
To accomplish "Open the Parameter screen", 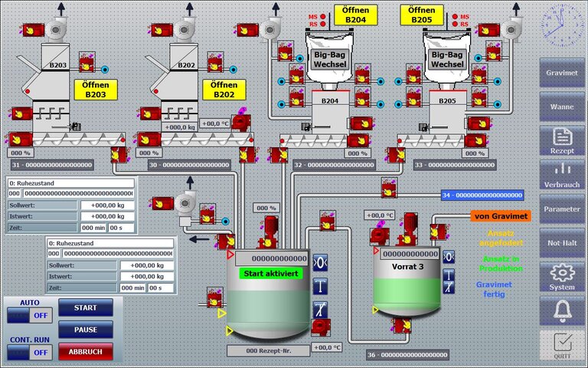I will [x=562, y=209].
